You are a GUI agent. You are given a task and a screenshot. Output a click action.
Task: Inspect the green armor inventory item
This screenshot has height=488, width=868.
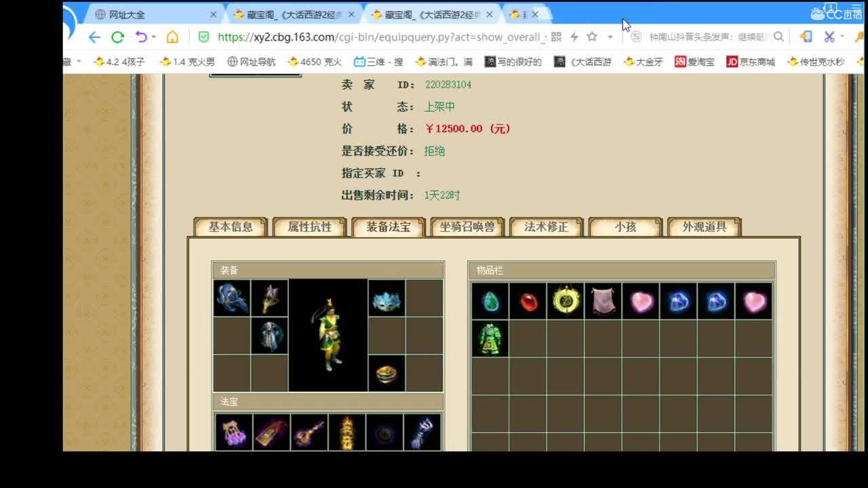490,339
